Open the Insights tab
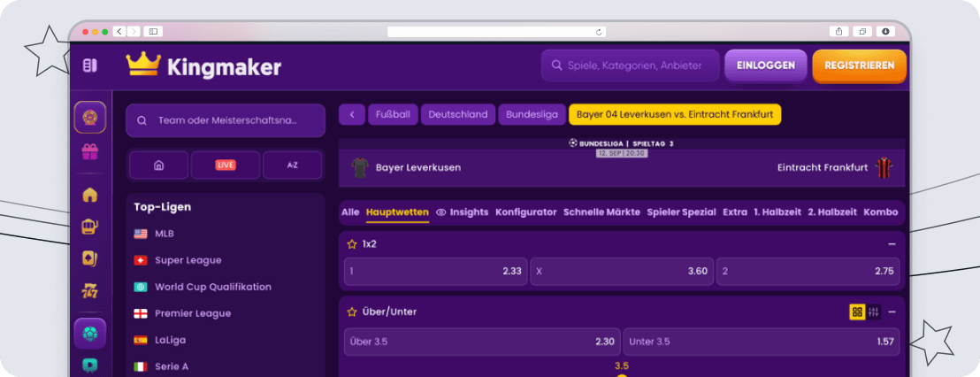The width and height of the screenshot is (980, 377). click(x=463, y=212)
